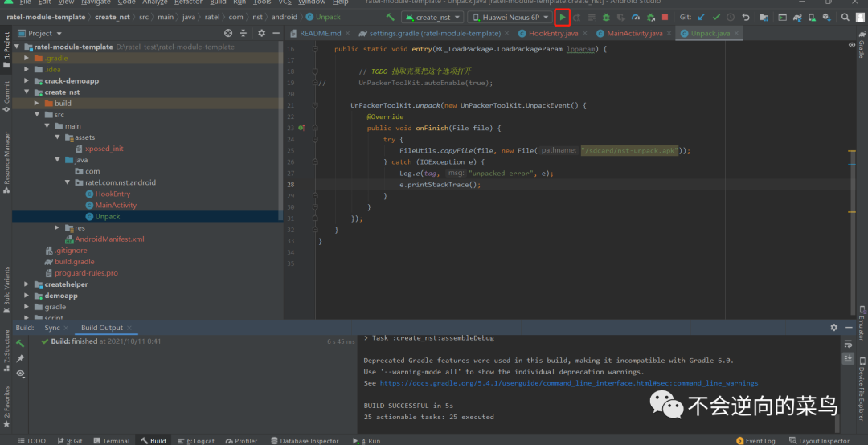Image resolution: width=868 pixels, height=445 pixels.
Task: Open the Project view selector dropdown
Action: point(40,33)
